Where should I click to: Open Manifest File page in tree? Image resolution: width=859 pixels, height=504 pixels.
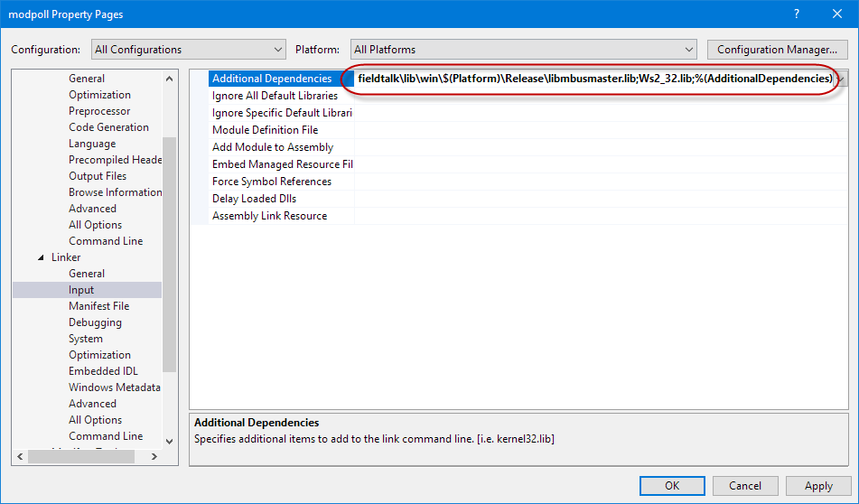click(98, 306)
